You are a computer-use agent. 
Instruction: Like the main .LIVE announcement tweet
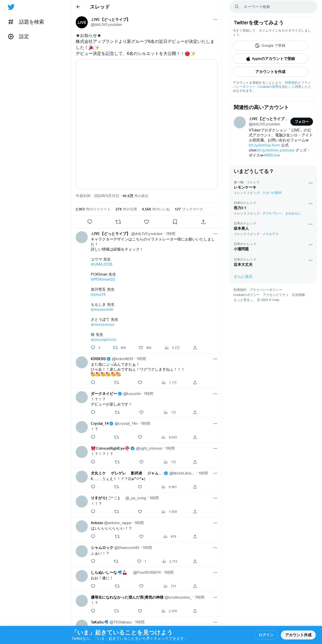[x=146, y=222]
